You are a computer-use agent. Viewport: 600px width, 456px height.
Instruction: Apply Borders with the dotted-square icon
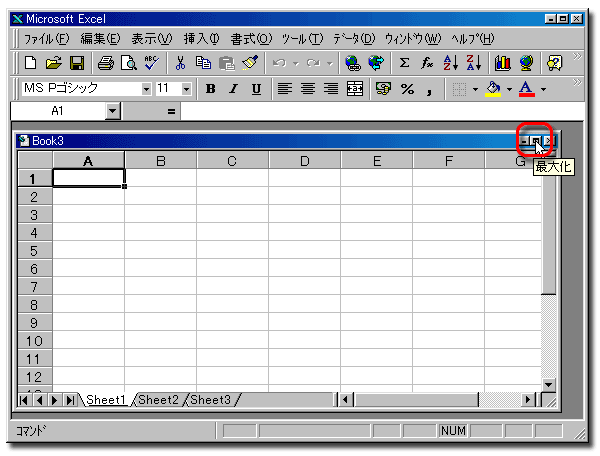click(x=459, y=89)
